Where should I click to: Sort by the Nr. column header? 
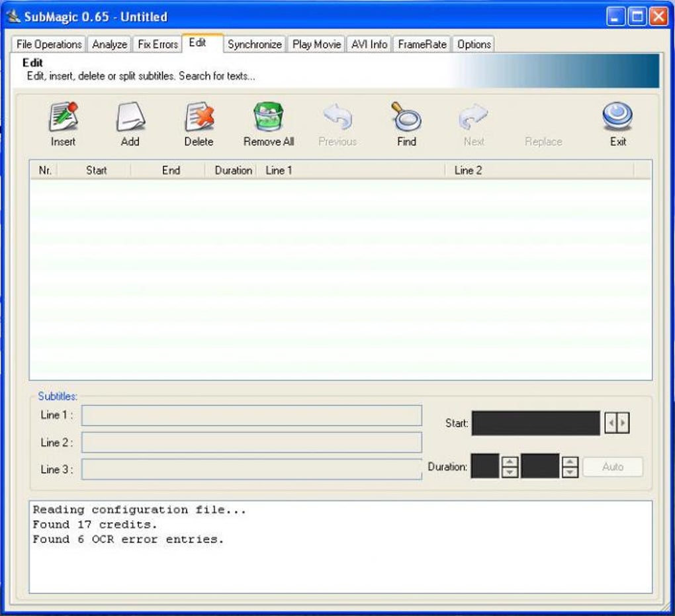44,171
